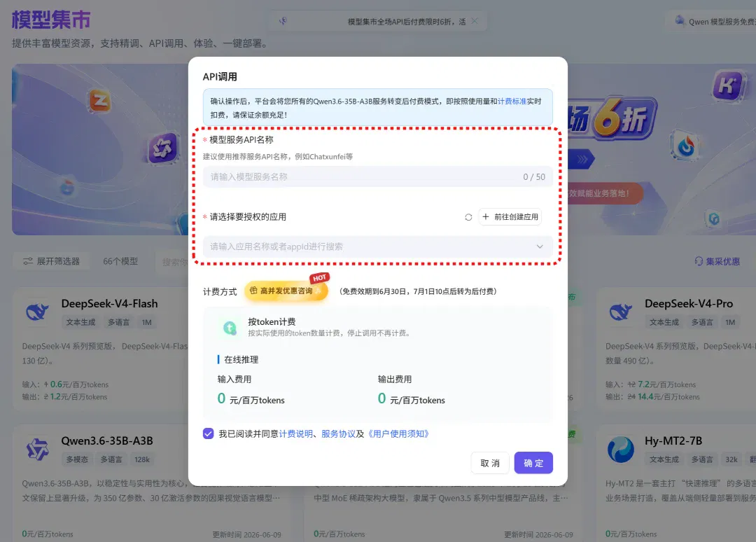Click the 0 / 50 character counter
Image resolution: width=756 pixels, height=542 pixels.
pyautogui.click(x=534, y=177)
